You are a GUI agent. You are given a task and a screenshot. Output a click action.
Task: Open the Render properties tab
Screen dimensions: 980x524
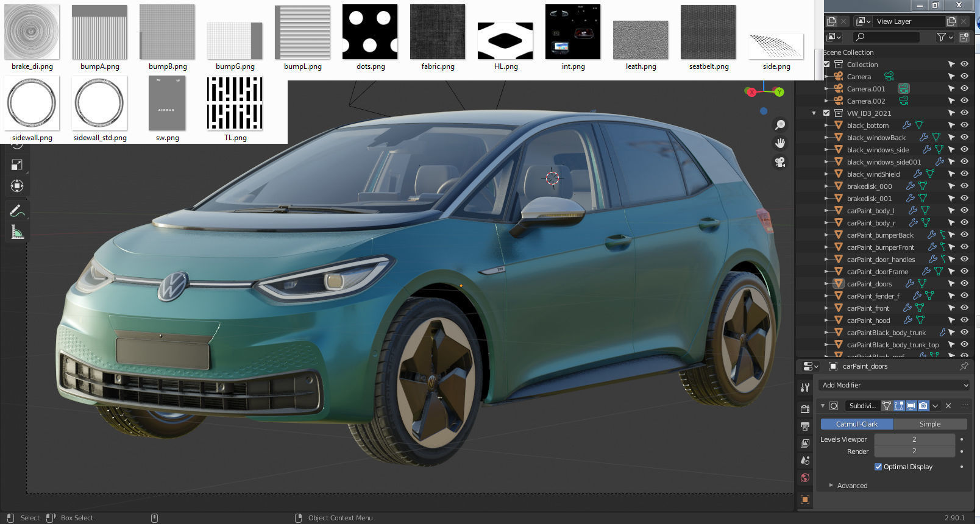pyautogui.click(x=805, y=409)
